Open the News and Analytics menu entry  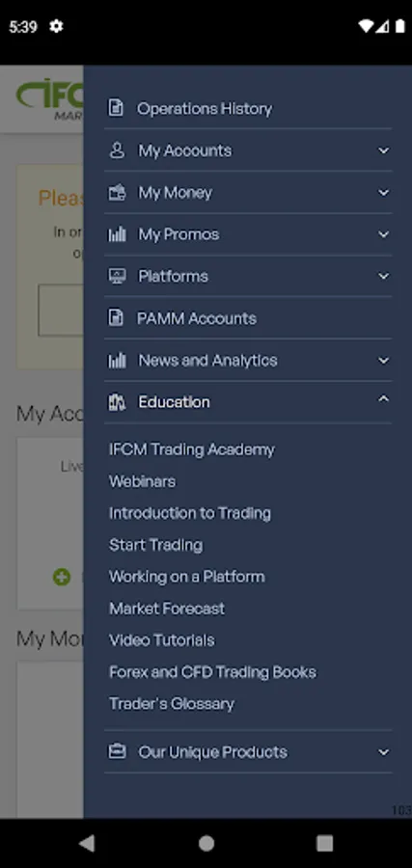coord(248,361)
